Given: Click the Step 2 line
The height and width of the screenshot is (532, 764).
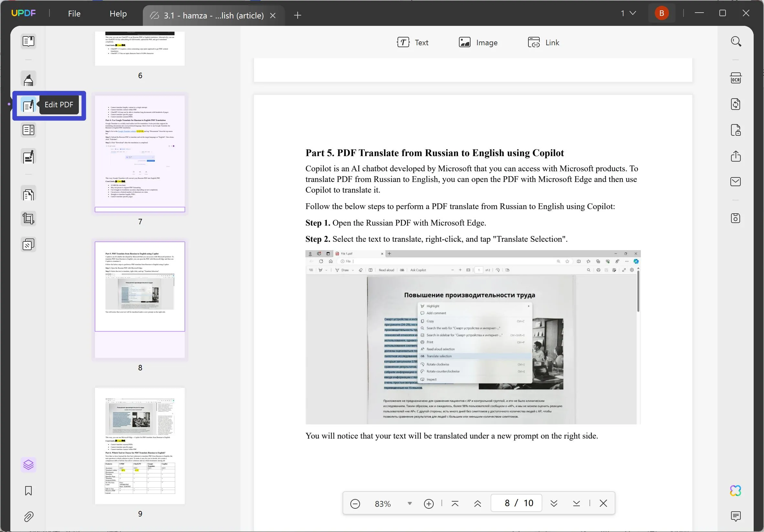Looking at the screenshot, I should (437, 239).
